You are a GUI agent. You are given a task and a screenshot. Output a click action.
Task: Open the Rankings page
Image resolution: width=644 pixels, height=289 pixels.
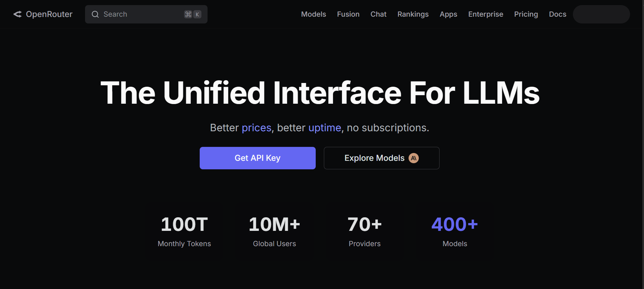tap(413, 14)
